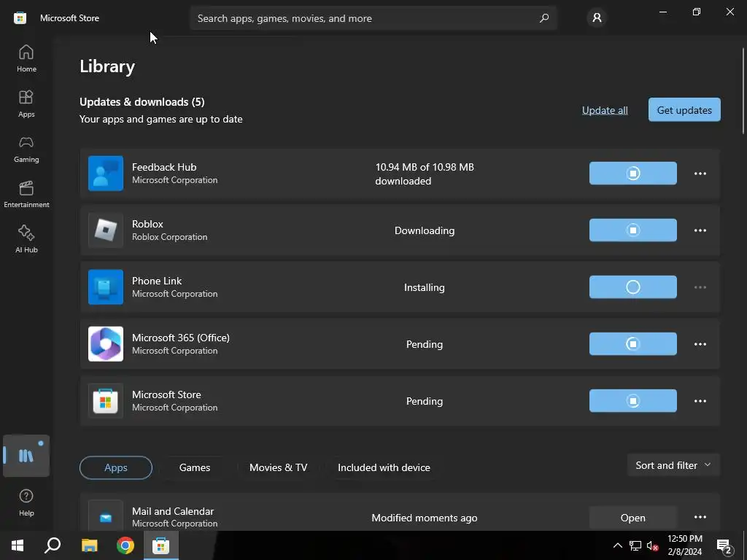Click the "Modified moments ago" text
The height and width of the screenshot is (560, 747).
424,518
